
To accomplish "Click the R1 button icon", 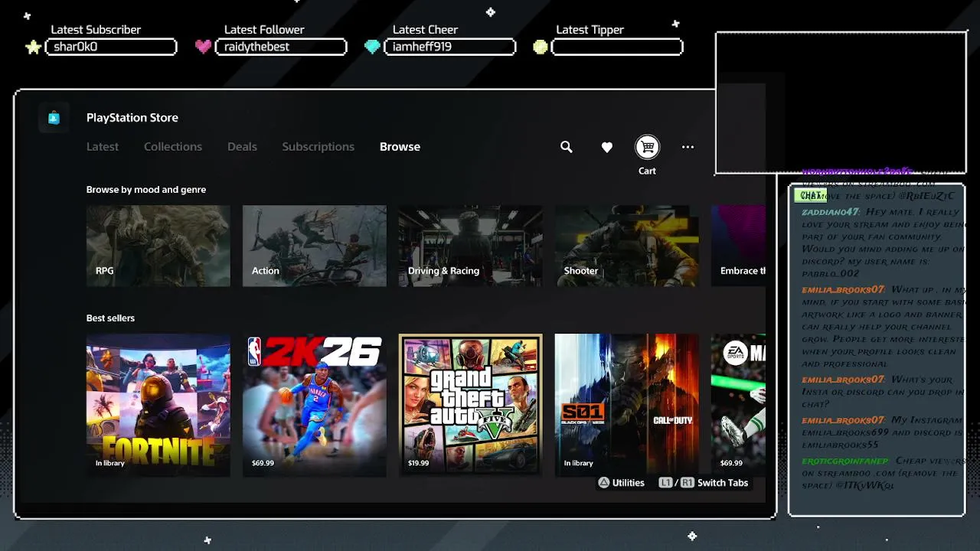I will (687, 483).
